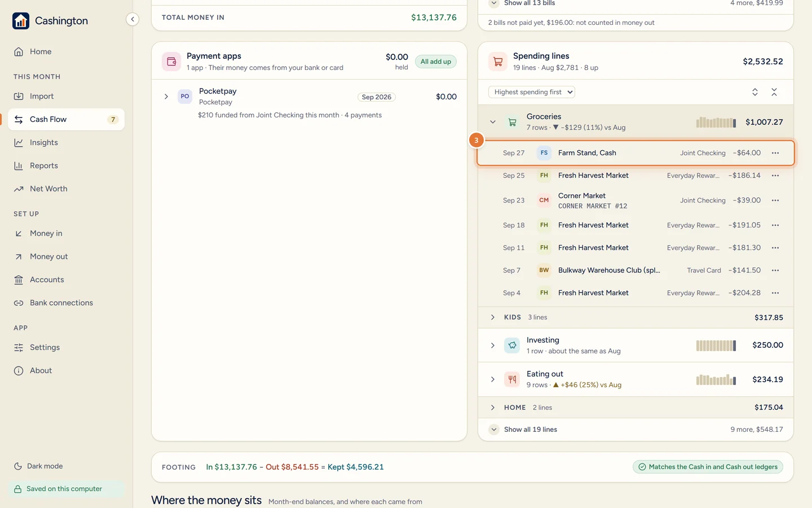Screen dimensions: 812x508
Task: Open Money in setup
Action: coord(67,233)
